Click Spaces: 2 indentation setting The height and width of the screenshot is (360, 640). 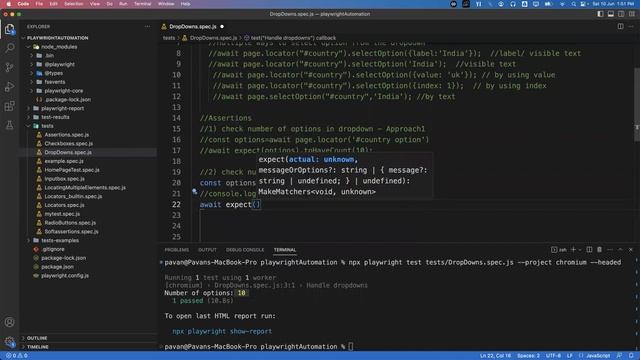tap(528, 356)
